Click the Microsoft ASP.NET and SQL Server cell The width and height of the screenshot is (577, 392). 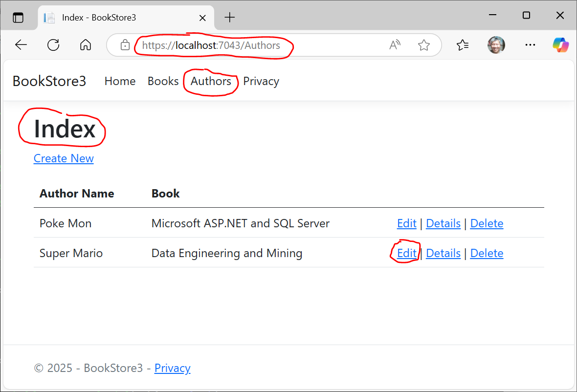coord(240,223)
